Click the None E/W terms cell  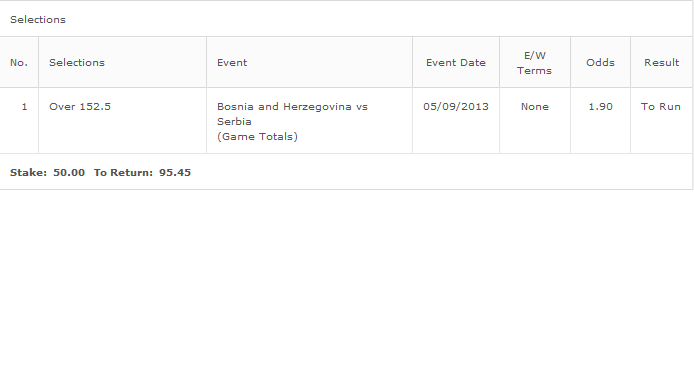point(534,107)
